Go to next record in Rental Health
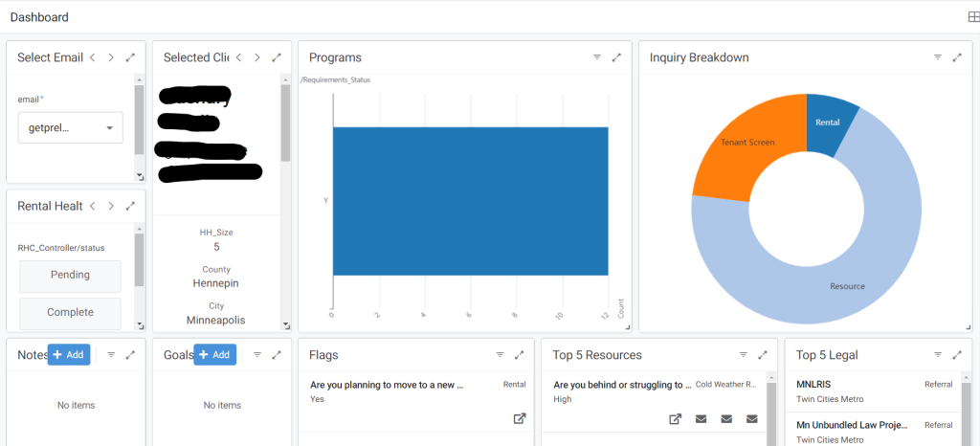The width and height of the screenshot is (980, 446). tap(111, 206)
